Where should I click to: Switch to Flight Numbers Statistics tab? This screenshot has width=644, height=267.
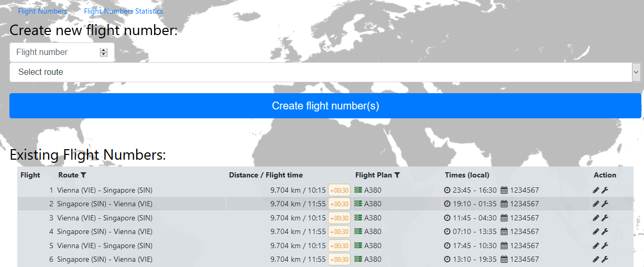click(123, 11)
